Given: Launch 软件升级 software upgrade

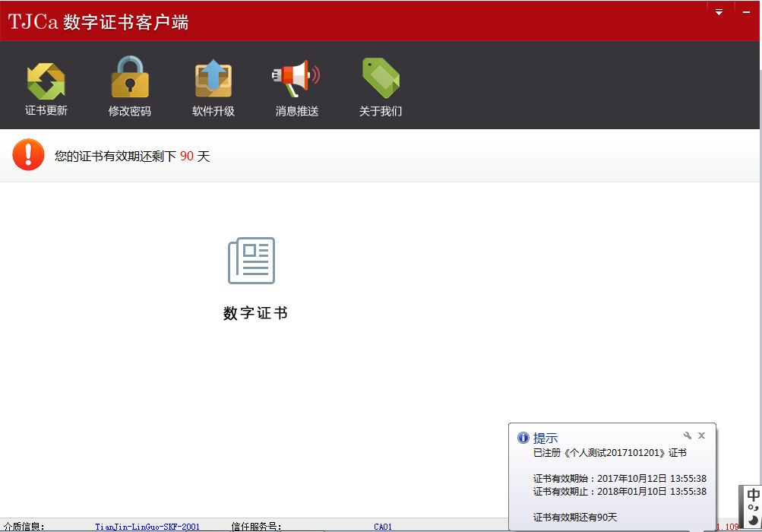Looking at the screenshot, I should click(x=213, y=79).
